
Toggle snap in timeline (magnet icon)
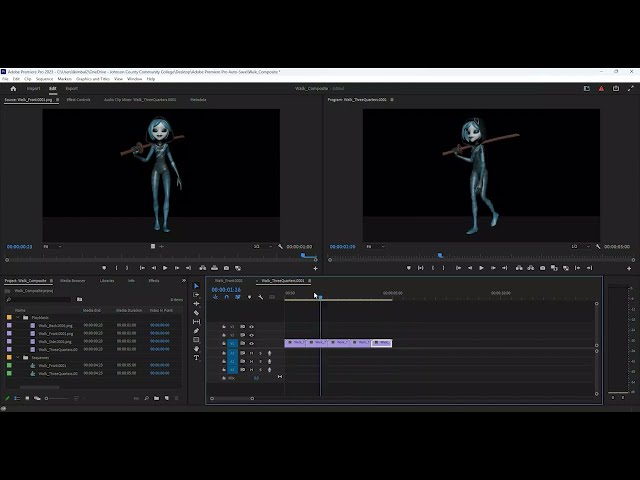227,297
